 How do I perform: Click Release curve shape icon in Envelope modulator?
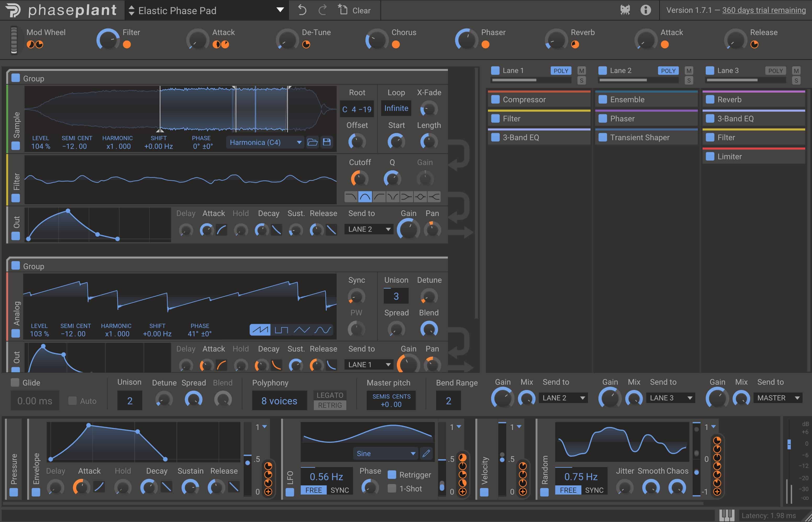(233, 487)
